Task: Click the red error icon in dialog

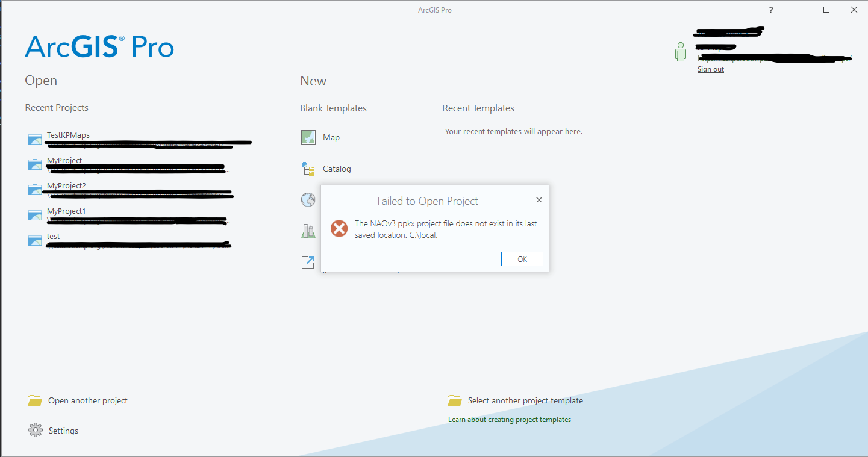Action: pyautogui.click(x=339, y=228)
